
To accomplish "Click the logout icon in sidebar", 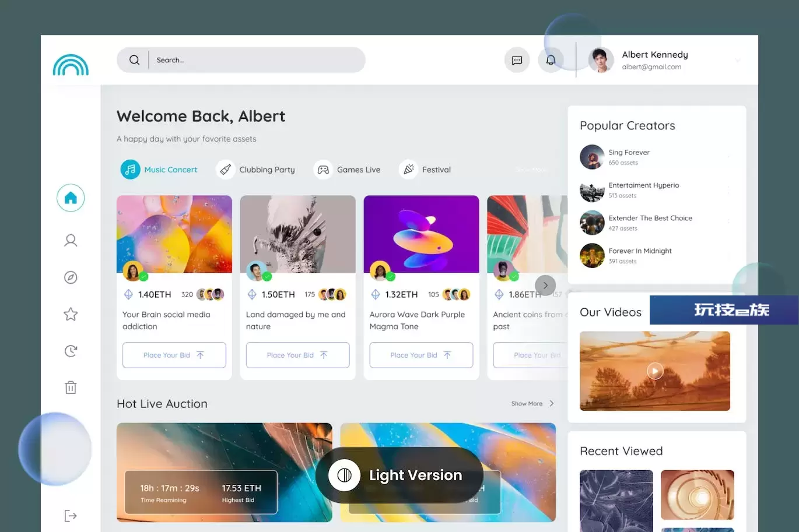I will point(71,516).
